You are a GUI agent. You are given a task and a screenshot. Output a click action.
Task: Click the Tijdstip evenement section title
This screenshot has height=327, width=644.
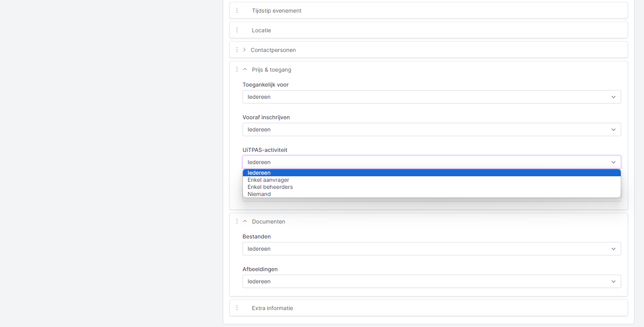[x=277, y=11]
